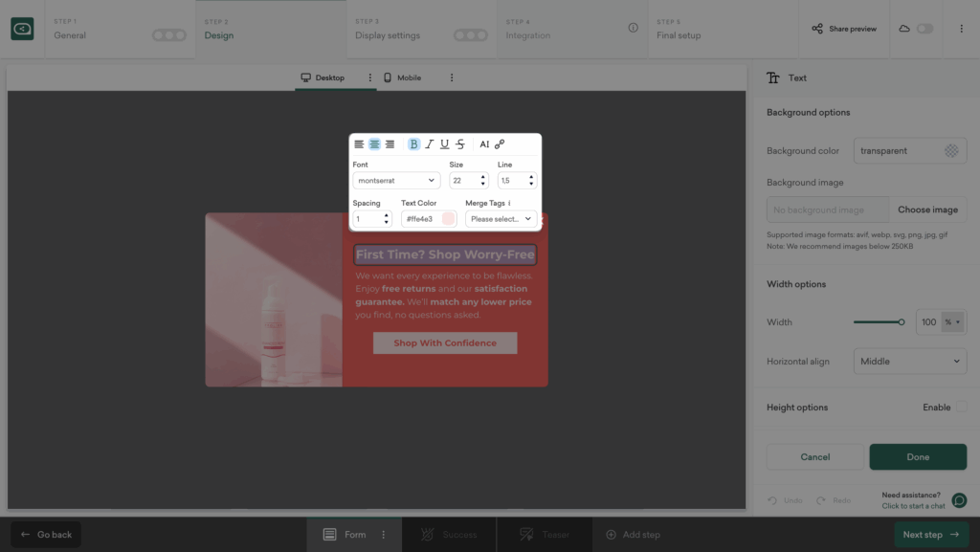The image size is (980, 552).
Task: Go to Step 5 Final setup
Action: click(679, 29)
